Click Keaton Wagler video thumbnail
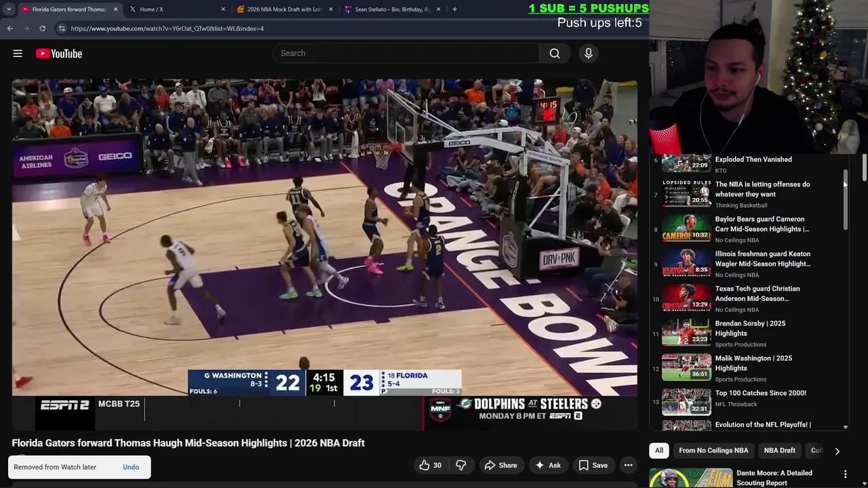Image resolution: width=868 pixels, height=488 pixels. pyautogui.click(x=686, y=262)
